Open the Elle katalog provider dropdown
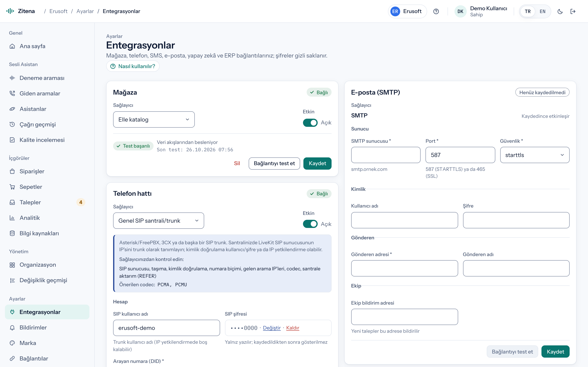588x367 pixels. [154, 119]
